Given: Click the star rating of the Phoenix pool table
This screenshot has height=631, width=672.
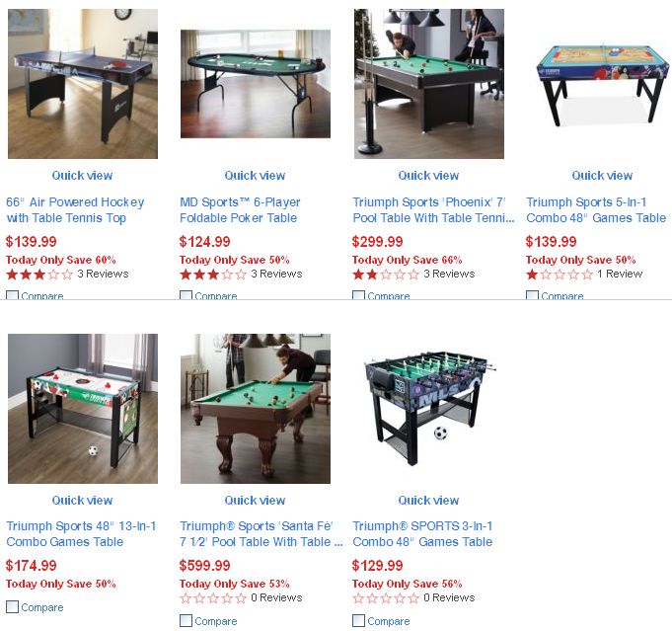Looking at the screenshot, I should pyautogui.click(x=386, y=275).
